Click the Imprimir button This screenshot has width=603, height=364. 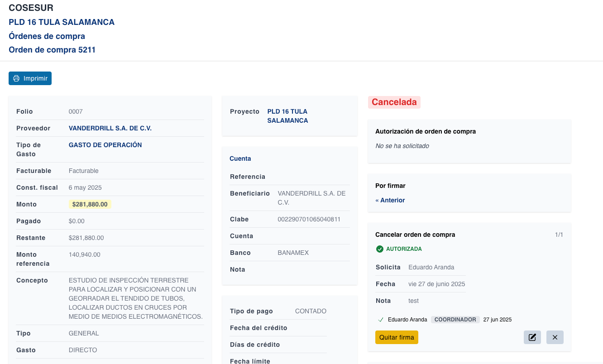[30, 78]
